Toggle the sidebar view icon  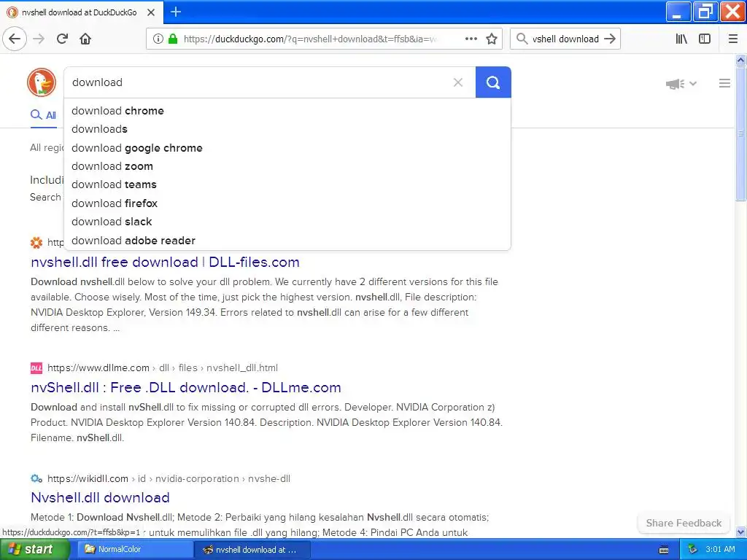coord(705,39)
